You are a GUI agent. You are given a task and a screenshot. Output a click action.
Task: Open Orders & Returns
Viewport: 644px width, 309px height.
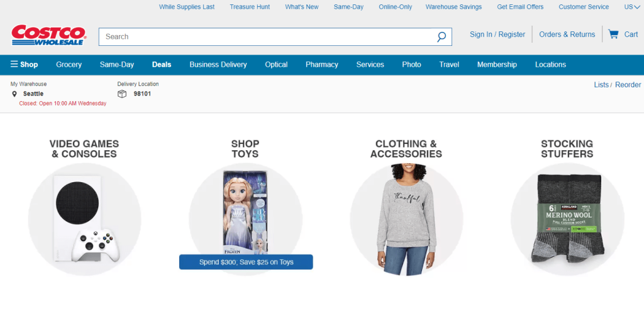click(x=567, y=35)
